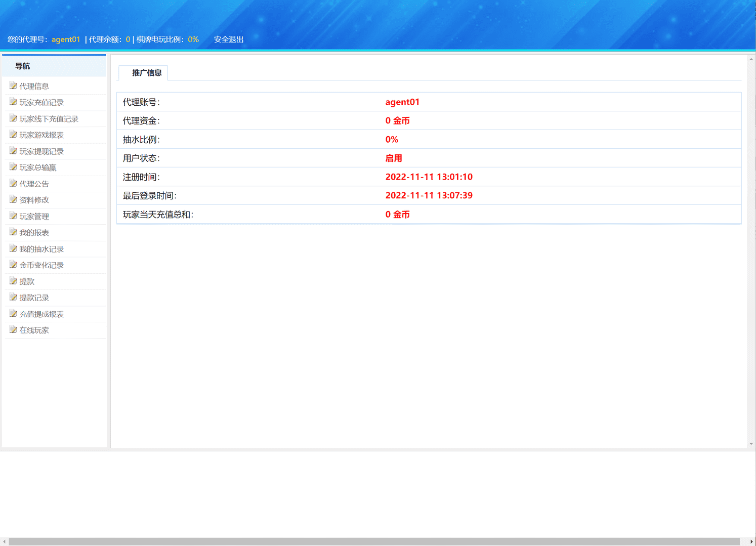This screenshot has height=546, width=756.
Task: Click the 注册时间 row label
Action: [141, 177]
